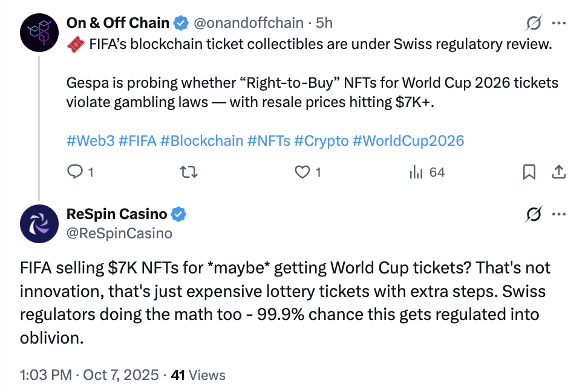Click the reply icon on On & Off Chain post
Viewport: 588px width, 392px height.
[75, 172]
